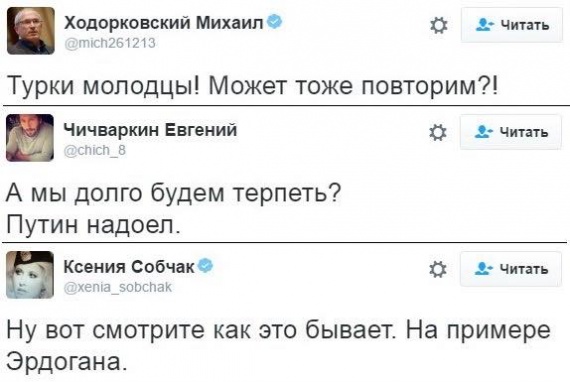Open the Ходорковский Михаил name link

[164, 23]
